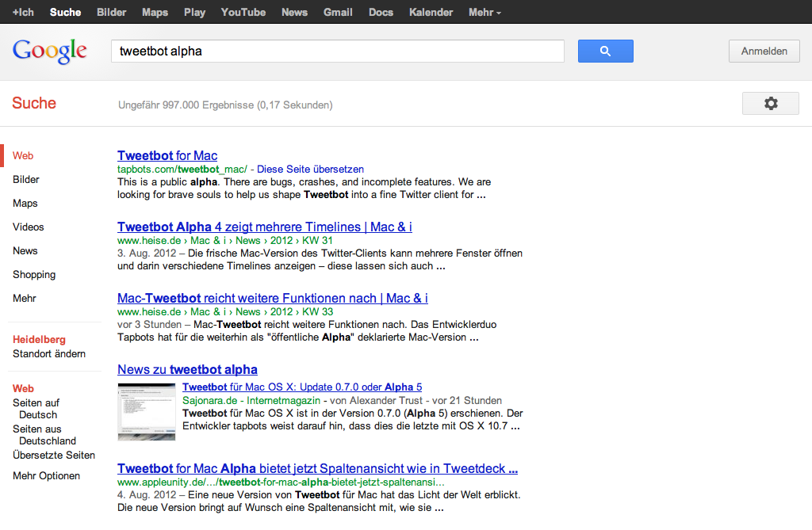Open News in the top black bar
Screen dimensions: 812x530
tap(295, 12)
